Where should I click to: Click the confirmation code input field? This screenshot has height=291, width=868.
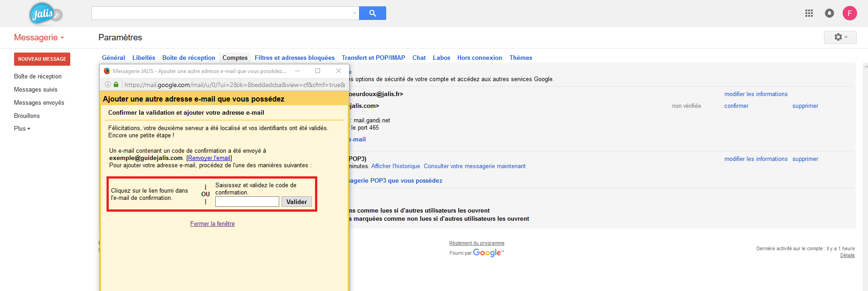click(x=247, y=202)
